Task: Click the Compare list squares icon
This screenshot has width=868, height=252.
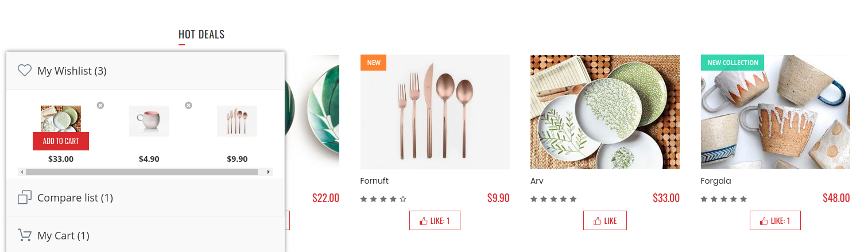Action: point(25,197)
